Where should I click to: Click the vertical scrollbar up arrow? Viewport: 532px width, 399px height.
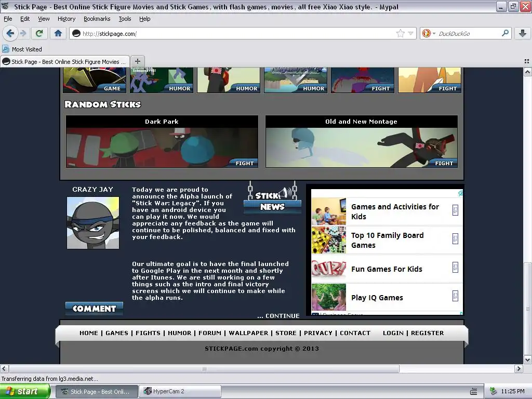click(527, 72)
